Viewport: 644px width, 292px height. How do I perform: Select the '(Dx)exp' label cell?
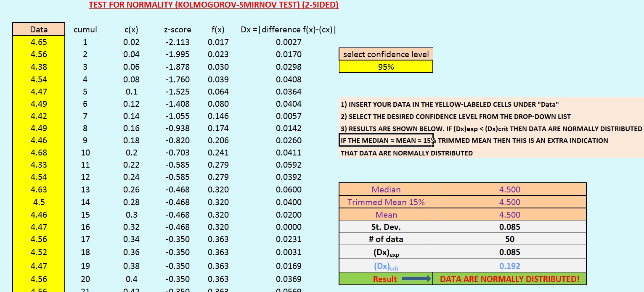386,252
